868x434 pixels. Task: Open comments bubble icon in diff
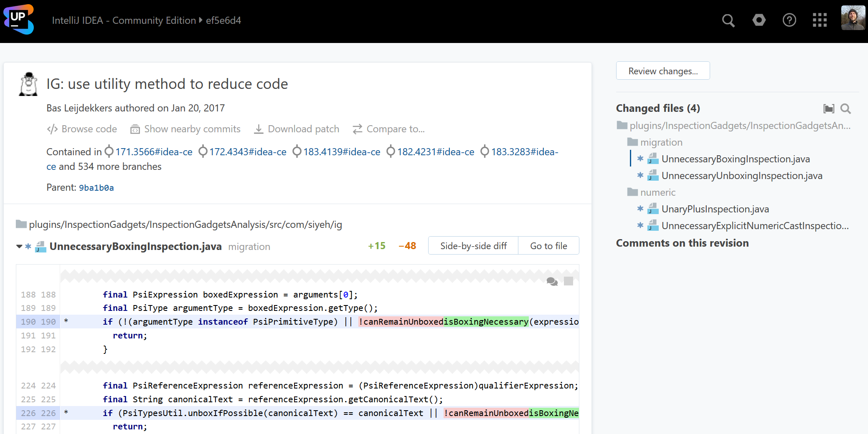click(x=552, y=282)
